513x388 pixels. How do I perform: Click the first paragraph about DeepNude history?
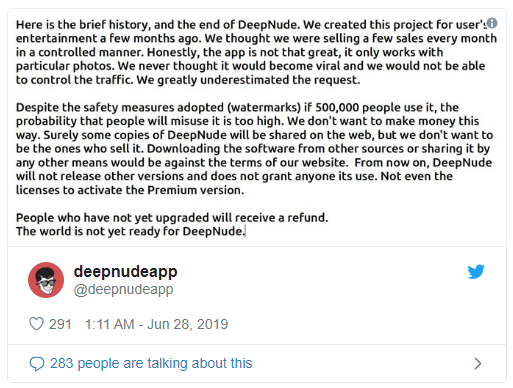tap(256, 52)
